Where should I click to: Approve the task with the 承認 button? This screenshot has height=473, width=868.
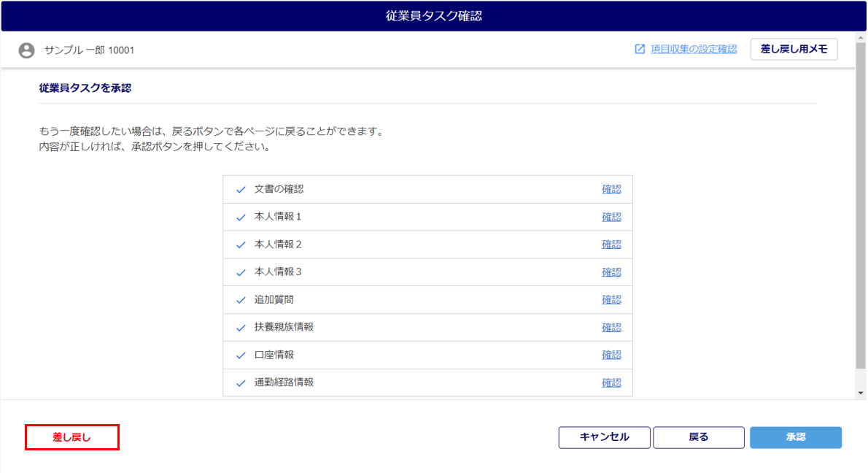pyautogui.click(x=795, y=437)
